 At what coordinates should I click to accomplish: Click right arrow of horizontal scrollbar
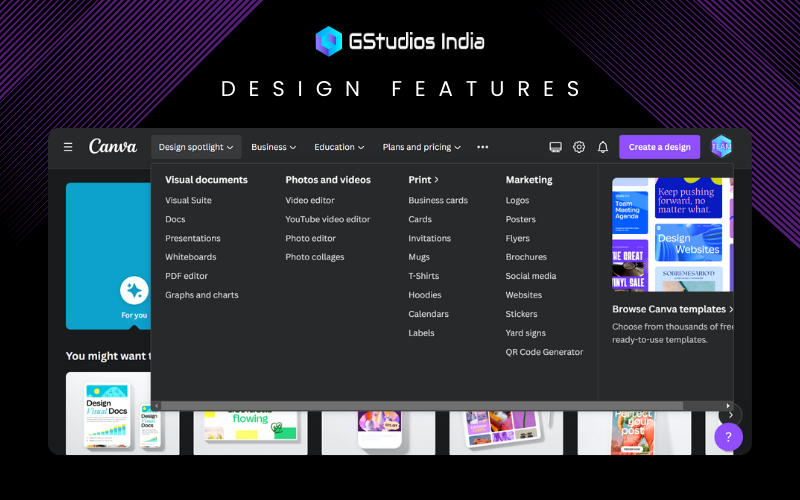tap(728, 406)
